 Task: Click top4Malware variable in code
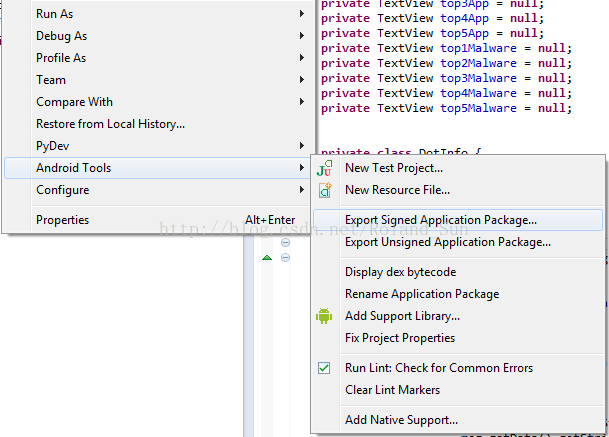tap(478, 93)
